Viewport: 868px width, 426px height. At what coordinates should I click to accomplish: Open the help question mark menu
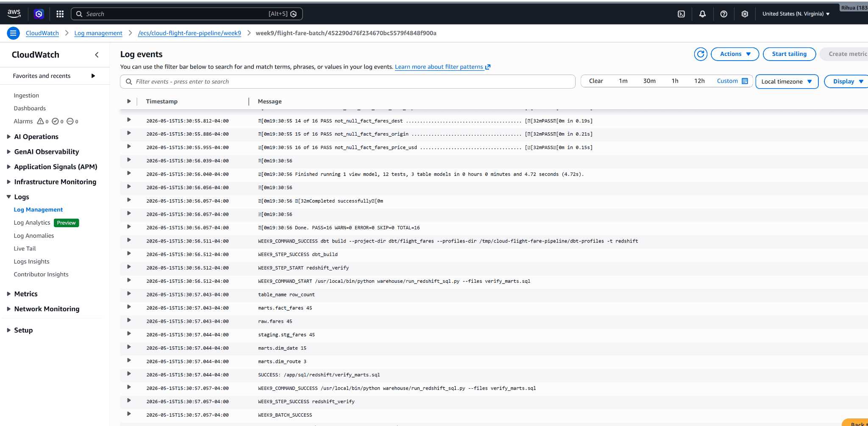coord(723,14)
